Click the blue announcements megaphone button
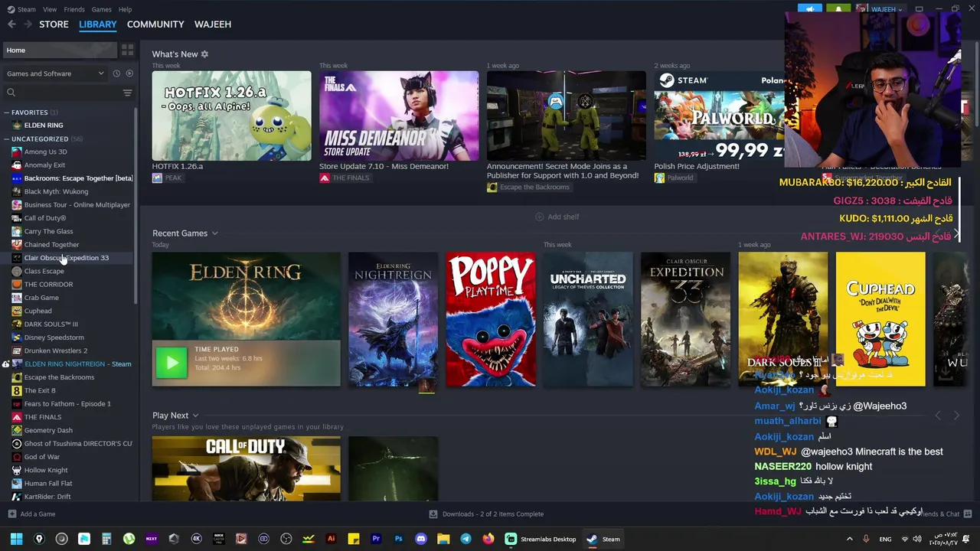The image size is (980, 551). tap(809, 9)
